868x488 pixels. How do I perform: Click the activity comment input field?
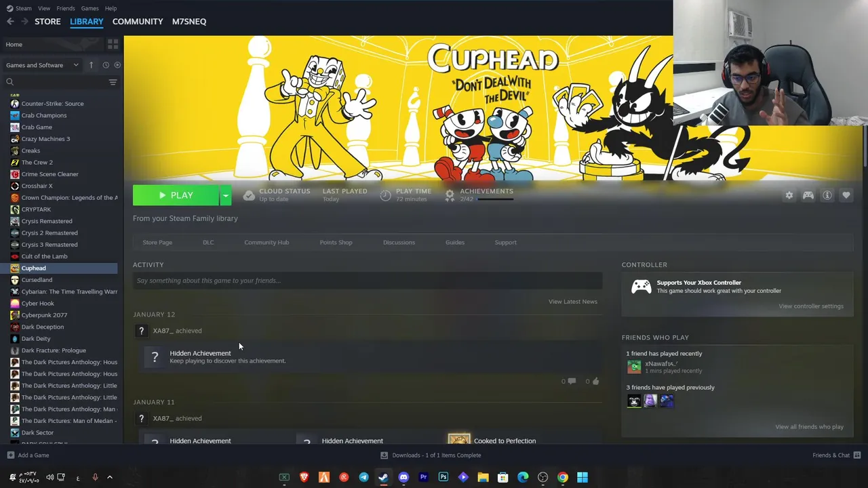368,281
